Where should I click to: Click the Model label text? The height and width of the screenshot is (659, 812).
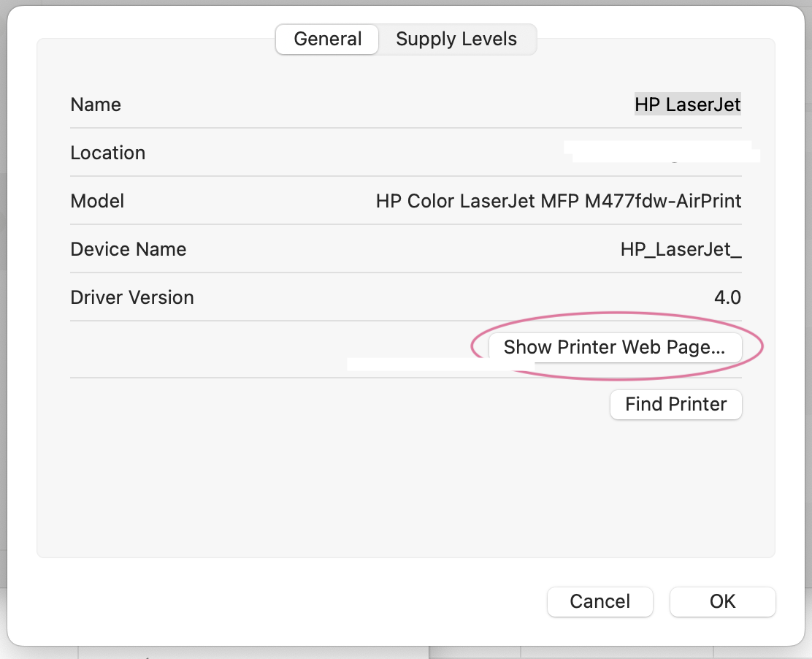[97, 200]
